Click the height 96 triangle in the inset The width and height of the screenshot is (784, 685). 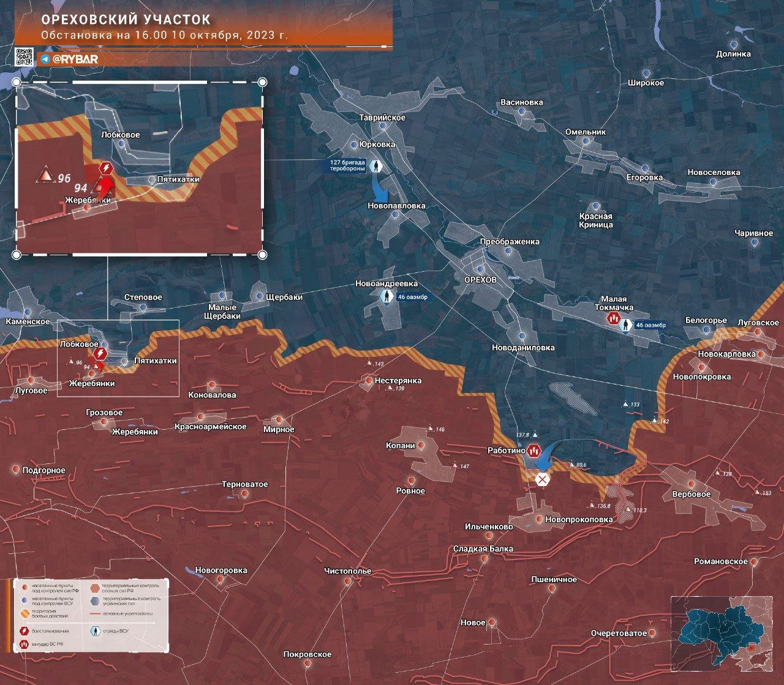coord(45,176)
